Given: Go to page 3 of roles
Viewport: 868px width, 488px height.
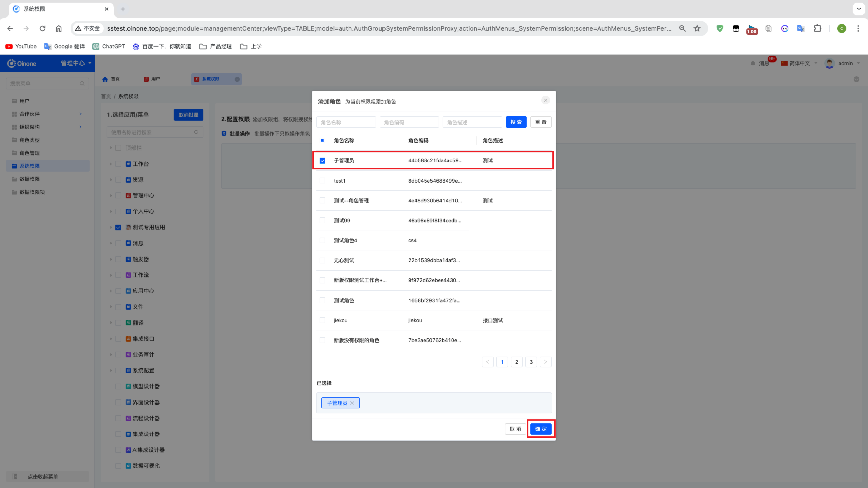Looking at the screenshot, I should tap(531, 362).
